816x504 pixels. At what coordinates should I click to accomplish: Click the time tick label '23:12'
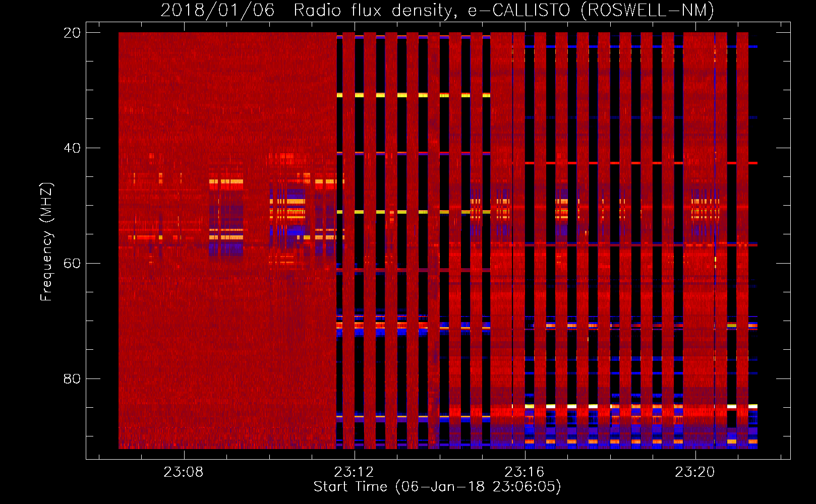(x=354, y=472)
